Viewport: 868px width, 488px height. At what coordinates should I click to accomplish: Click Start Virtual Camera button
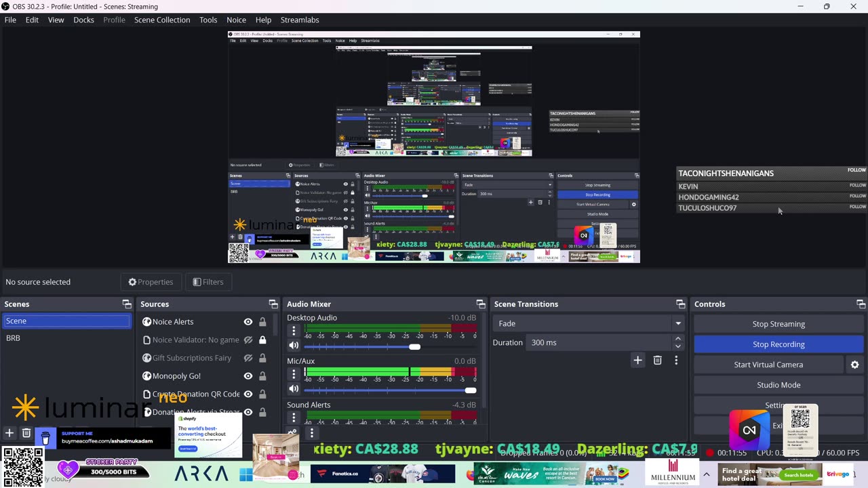tap(768, 365)
